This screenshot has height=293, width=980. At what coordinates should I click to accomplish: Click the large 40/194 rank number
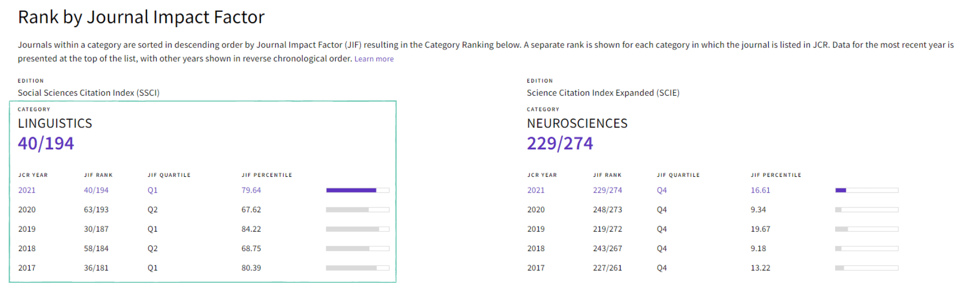(x=46, y=144)
